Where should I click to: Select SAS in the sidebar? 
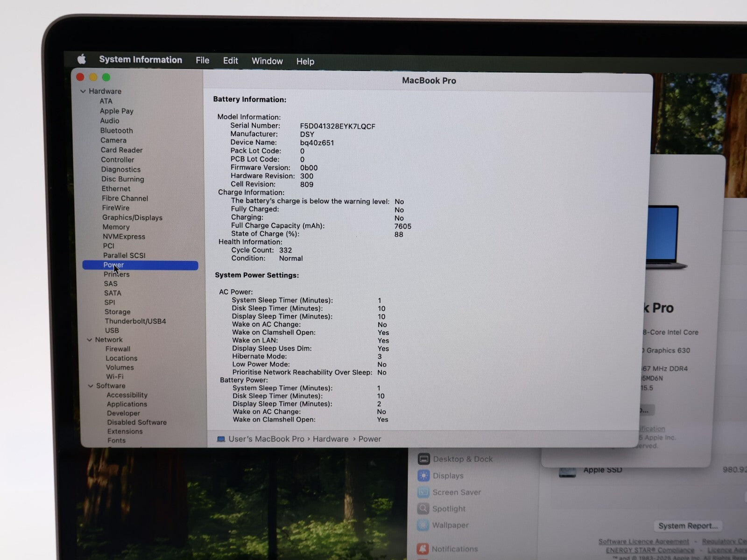pyautogui.click(x=111, y=284)
